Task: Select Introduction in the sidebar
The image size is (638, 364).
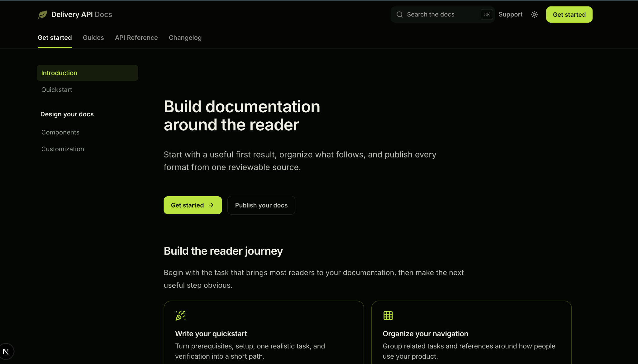Action: click(88, 73)
